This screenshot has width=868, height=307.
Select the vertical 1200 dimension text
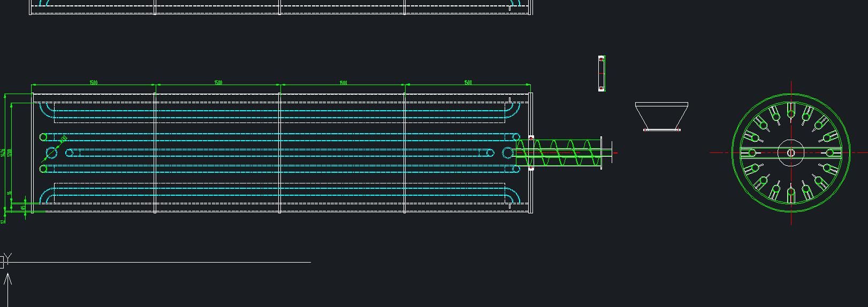click(x=9, y=153)
